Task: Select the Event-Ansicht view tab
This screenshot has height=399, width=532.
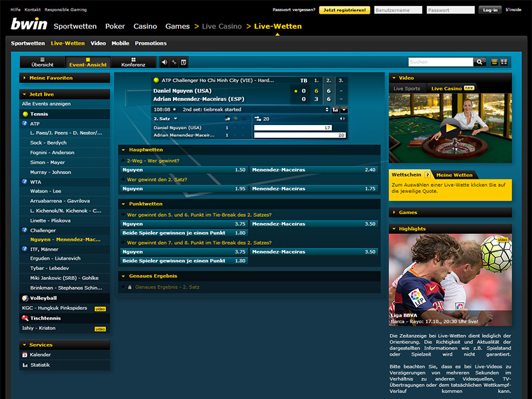Action: pyautogui.click(x=88, y=62)
